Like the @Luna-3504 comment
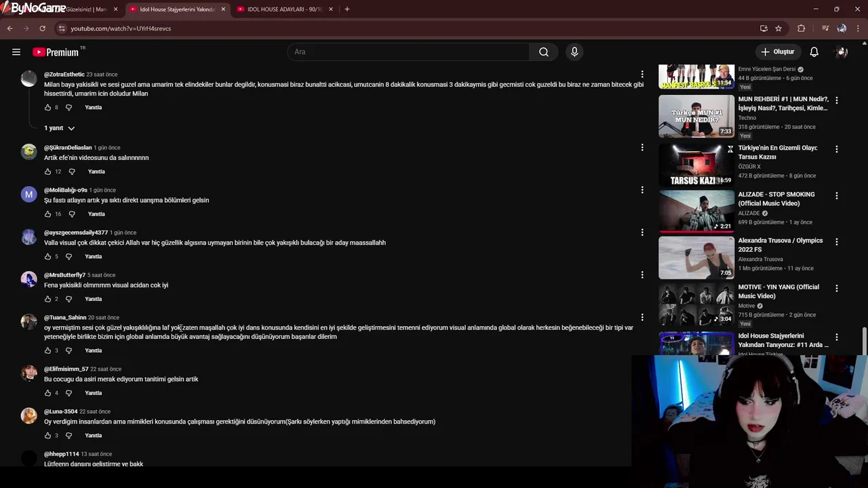Image resolution: width=868 pixels, height=488 pixels. click(47, 436)
